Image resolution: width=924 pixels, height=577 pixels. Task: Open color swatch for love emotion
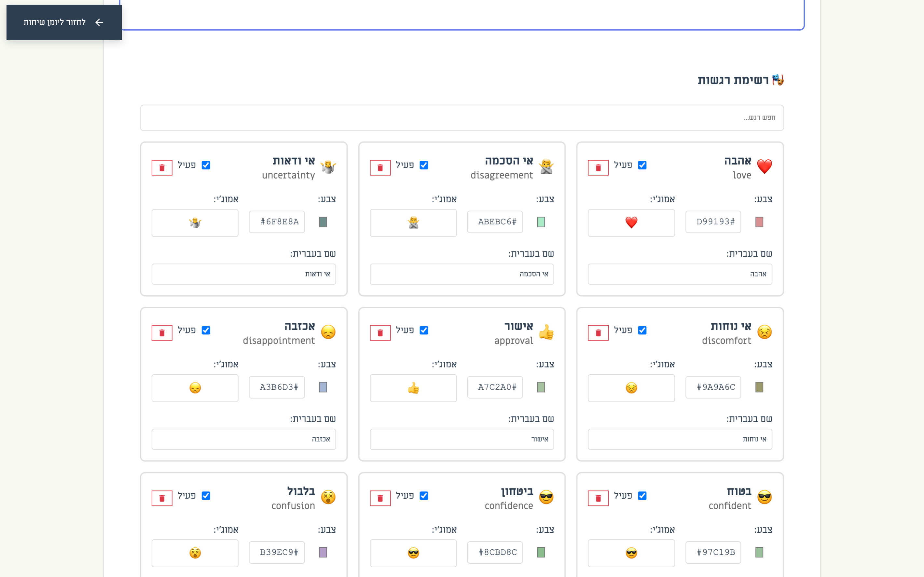tap(759, 222)
